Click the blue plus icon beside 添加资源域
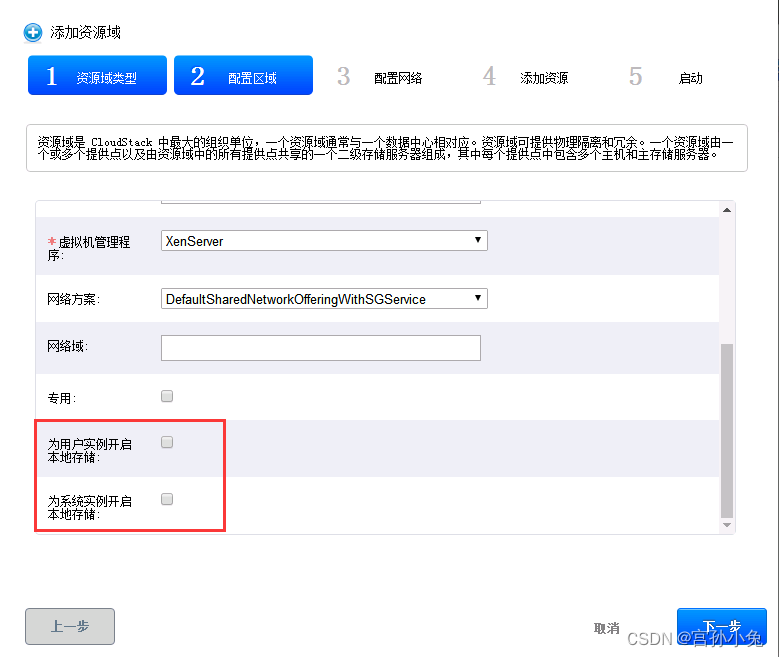 pyautogui.click(x=33, y=33)
